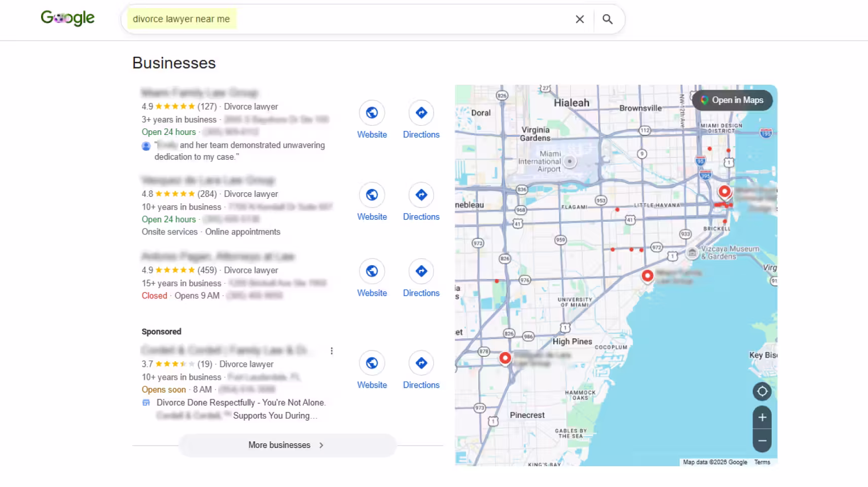
Task: Click the Vizcaya Museum marker icon
Action: tap(692, 253)
